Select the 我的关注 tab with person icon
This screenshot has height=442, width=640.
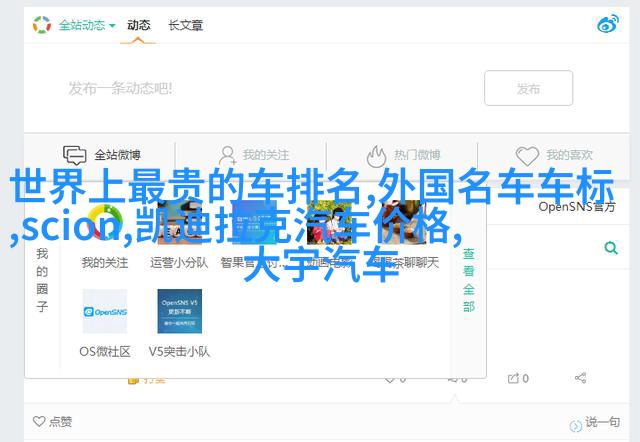pos(253,155)
